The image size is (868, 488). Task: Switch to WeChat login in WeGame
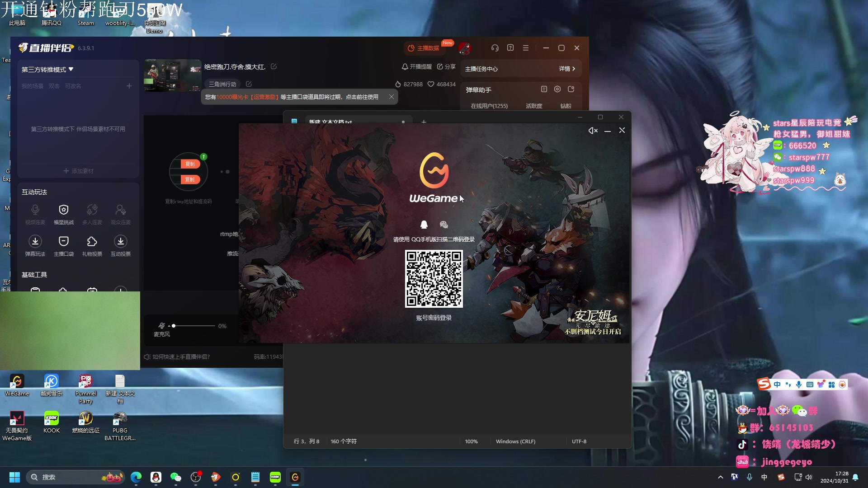444,225
